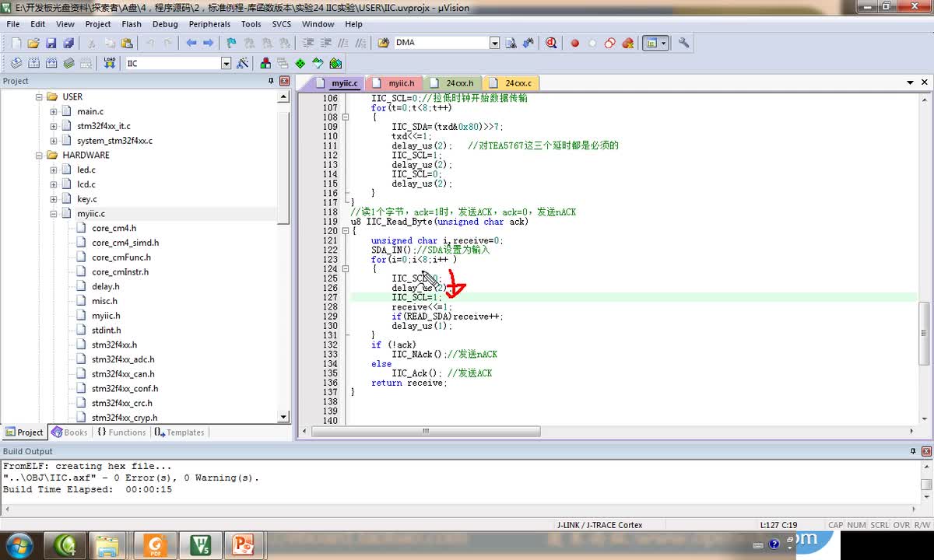Select stm32f4xx_adc.h in the project tree
Viewport: 934px width, 560px height.
pos(123,359)
